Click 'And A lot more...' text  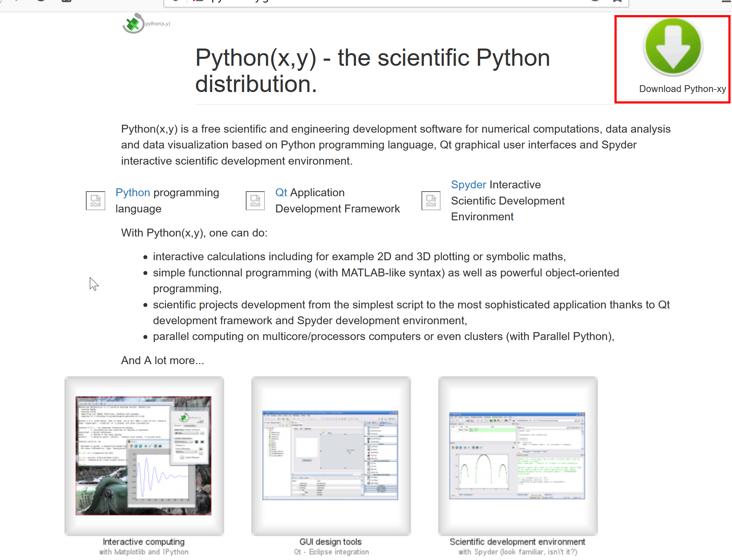tap(162, 361)
